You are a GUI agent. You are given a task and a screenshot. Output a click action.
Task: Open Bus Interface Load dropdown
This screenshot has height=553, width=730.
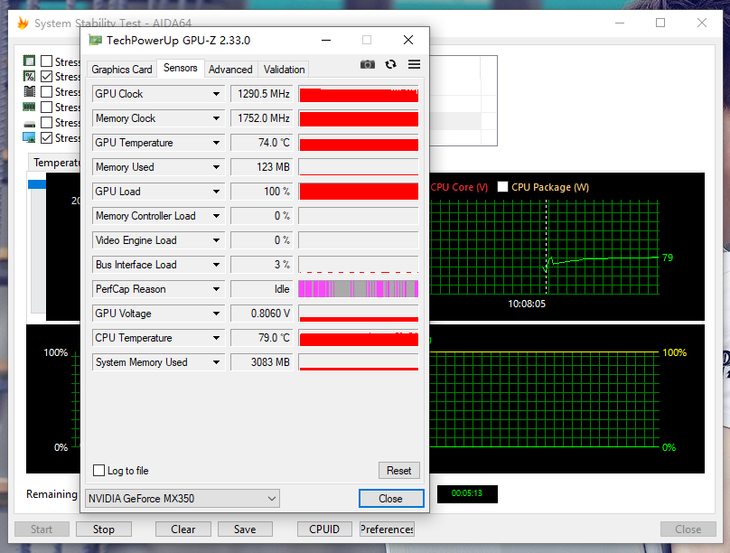click(216, 264)
